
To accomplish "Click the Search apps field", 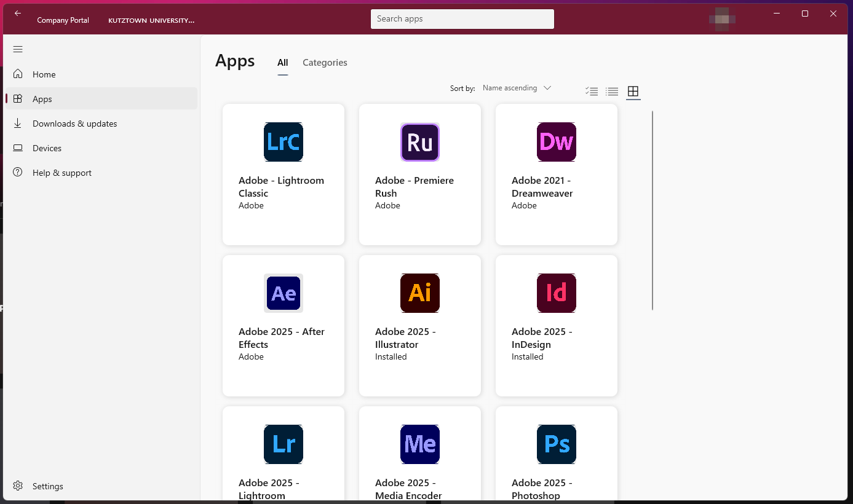I will 462,19.
